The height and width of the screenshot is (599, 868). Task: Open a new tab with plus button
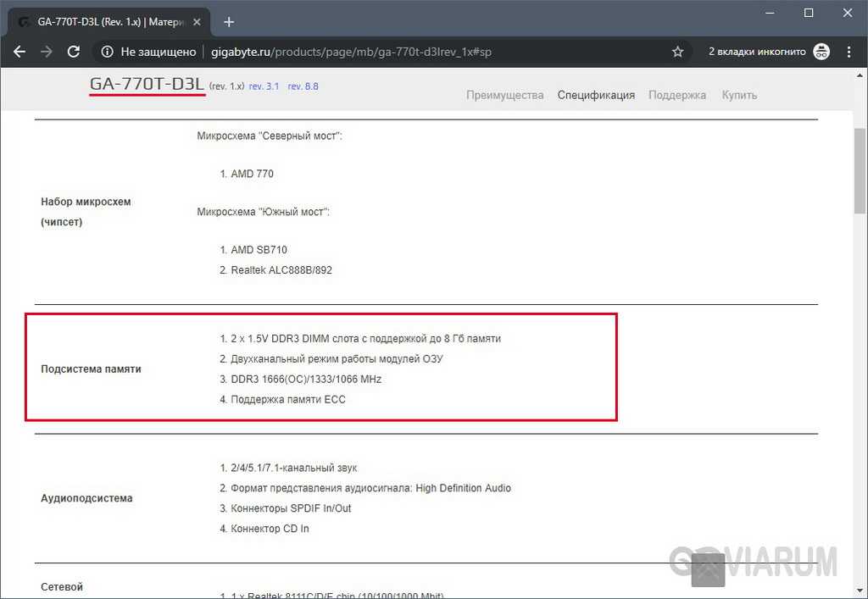click(x=229, y=22)
